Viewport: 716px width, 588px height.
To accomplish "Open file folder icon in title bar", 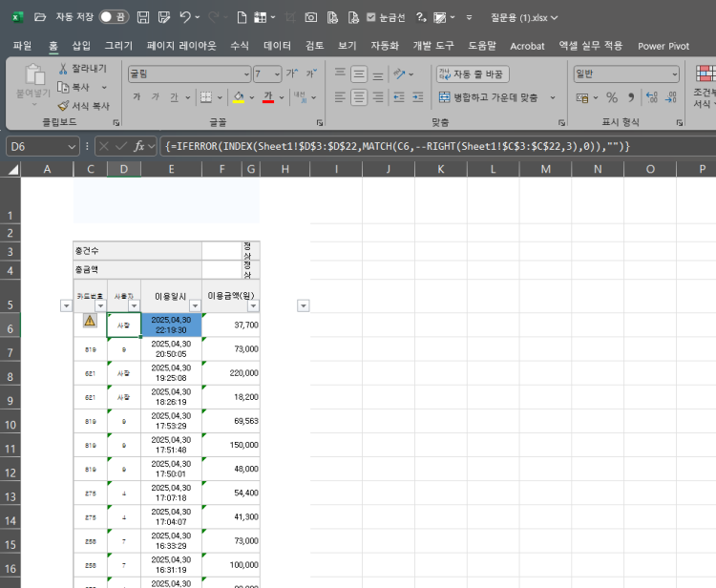I will tap(40, 17).
